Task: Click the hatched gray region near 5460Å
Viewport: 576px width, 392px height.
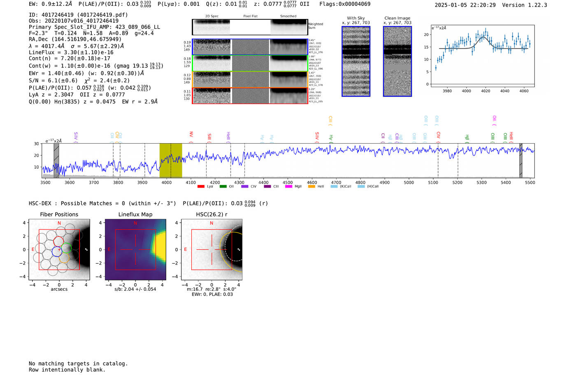Action: pyautogui.click(x=521, y=160)
